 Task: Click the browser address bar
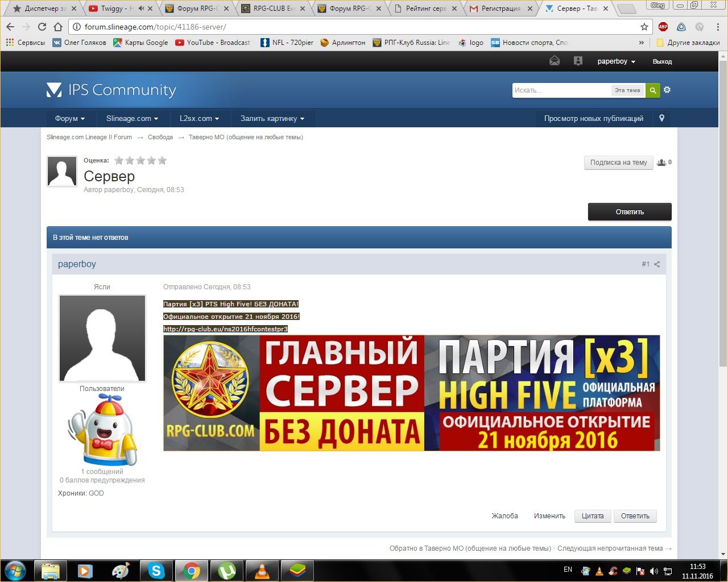click(x=359, y=27)
